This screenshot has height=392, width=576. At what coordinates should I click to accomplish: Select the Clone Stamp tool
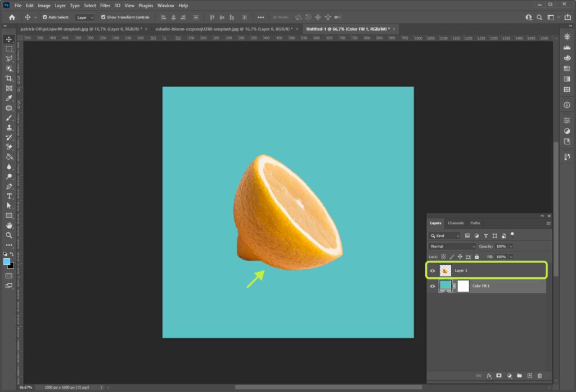9,128
